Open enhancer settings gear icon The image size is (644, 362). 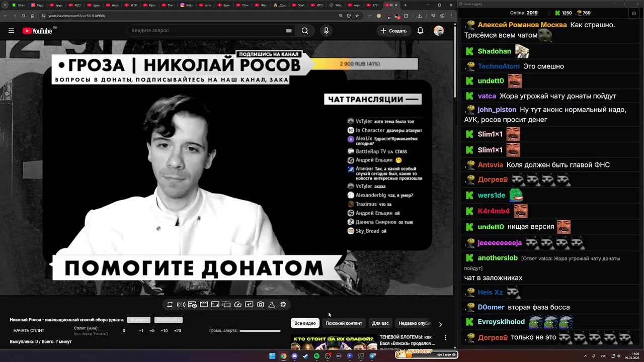(283, 304)
